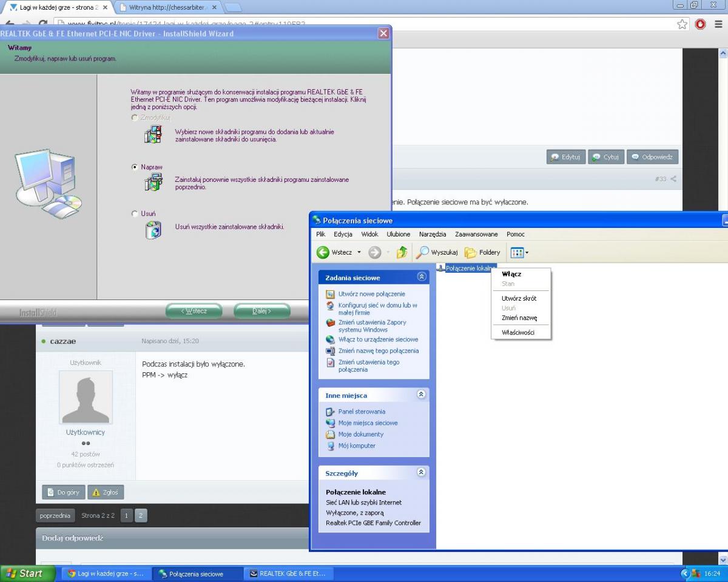Screen dimensions: 728x582
Task: Click the page scrollbar down arrow in Chrome
Action: (x=723, y=560)
